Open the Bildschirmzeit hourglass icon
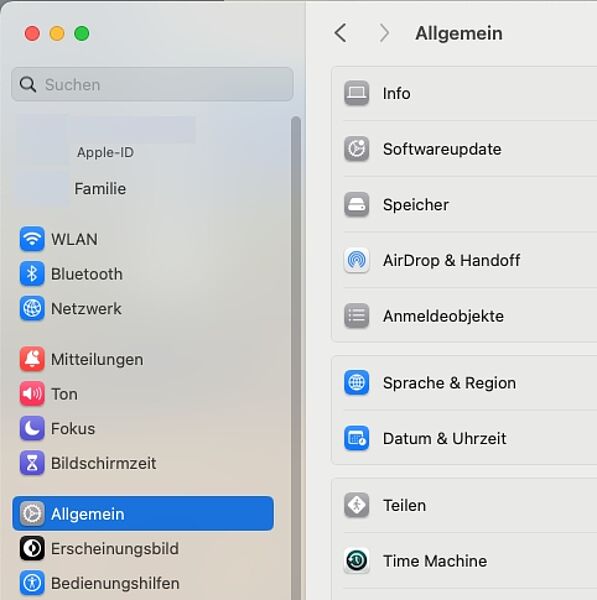597x600 pixels. point(32,463)
